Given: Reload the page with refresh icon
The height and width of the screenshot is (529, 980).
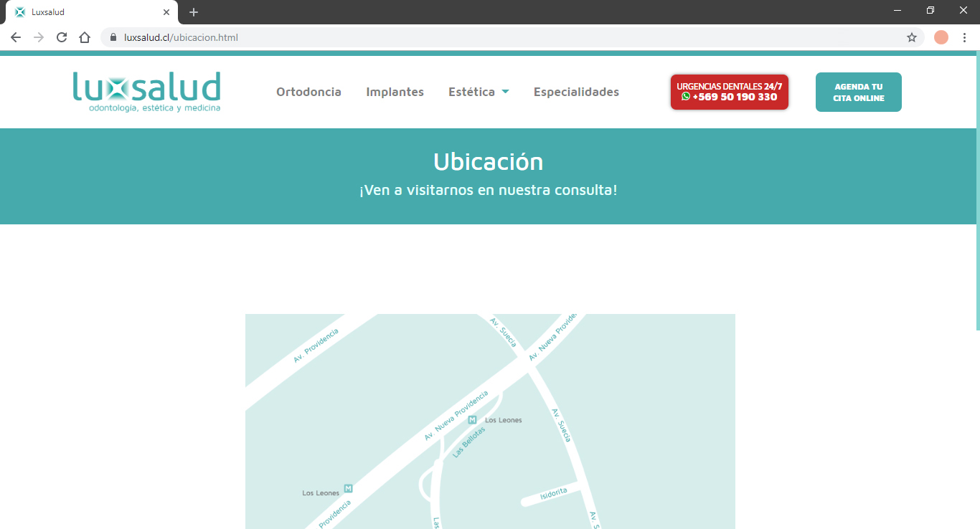Looking at the screenshot, I should [62, 37].
